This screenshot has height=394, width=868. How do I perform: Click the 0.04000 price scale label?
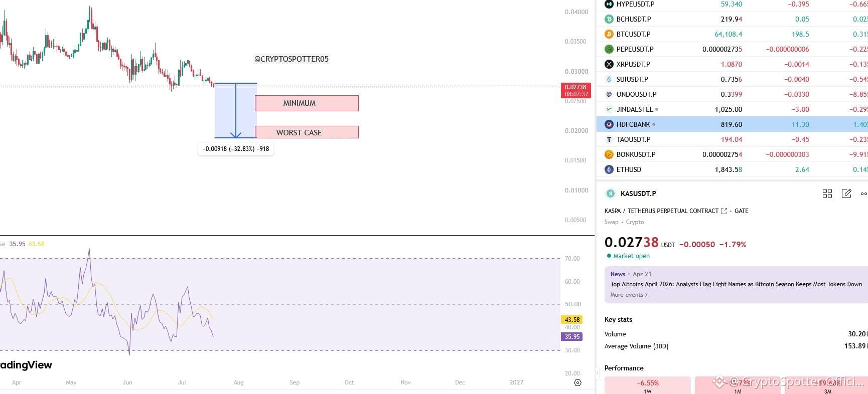576,12
